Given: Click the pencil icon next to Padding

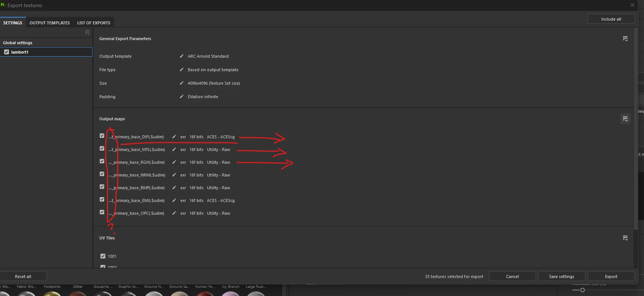Looking at the screenshot, I should point(182,97).
